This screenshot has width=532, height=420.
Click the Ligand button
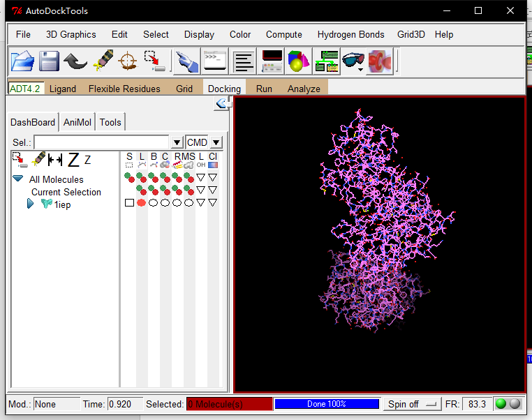[63, 89]
